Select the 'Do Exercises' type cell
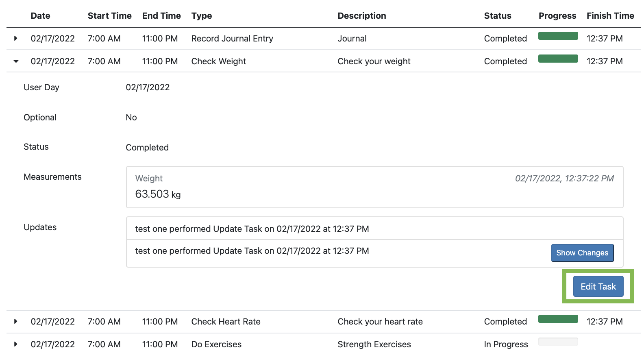Screen dimensions: 644x353 pyautogui.click(x=216, y=344)
